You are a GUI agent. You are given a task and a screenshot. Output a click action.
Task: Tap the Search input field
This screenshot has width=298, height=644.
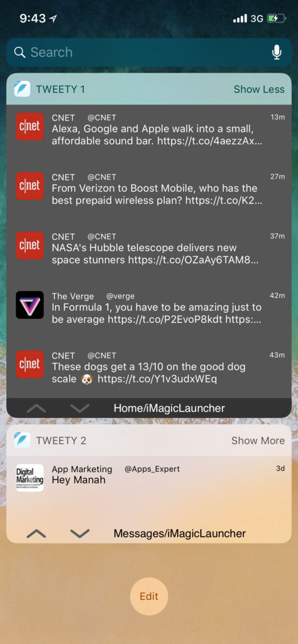pyautogui.click(x=149, y=52)
